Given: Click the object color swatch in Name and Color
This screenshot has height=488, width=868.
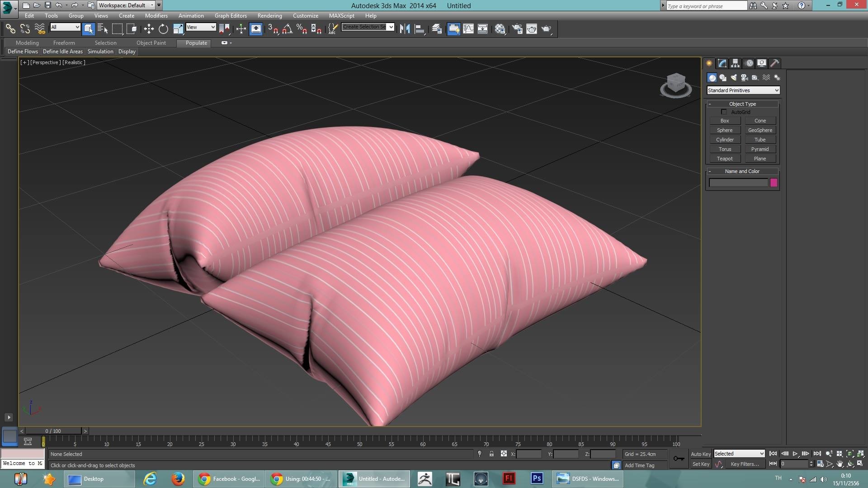Looking at the screenshot, I should (774, 183).
